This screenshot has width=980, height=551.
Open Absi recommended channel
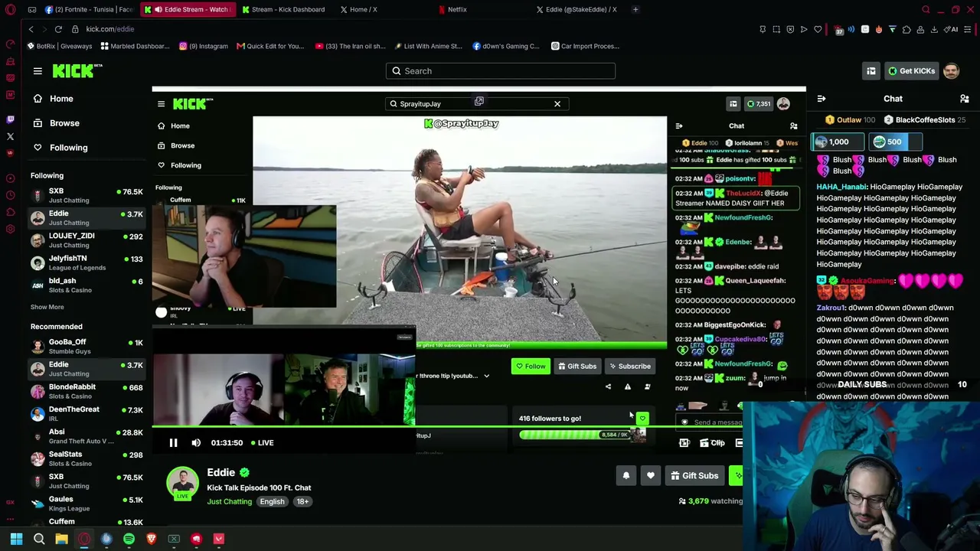(x=87, y=436)
